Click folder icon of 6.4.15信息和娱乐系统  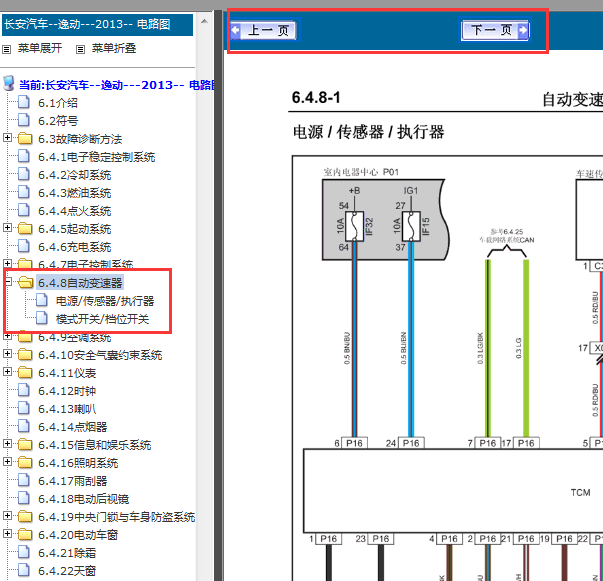[x=25, y=444]
